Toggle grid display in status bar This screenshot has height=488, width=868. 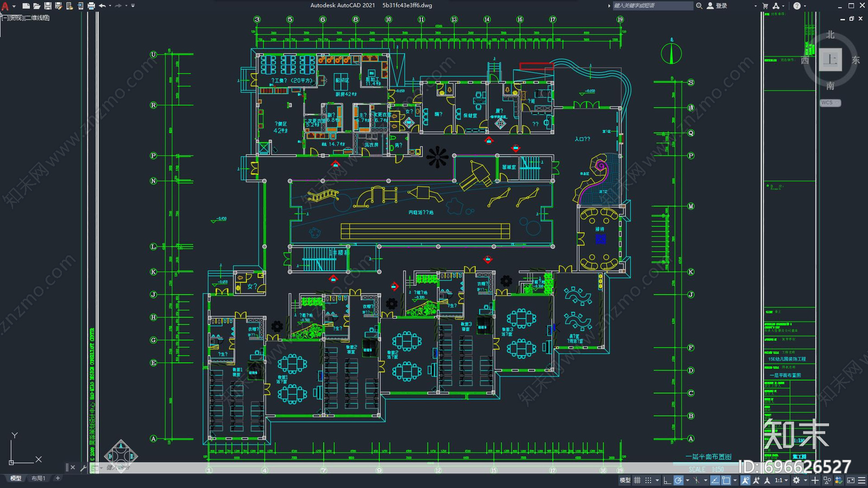pyautogui.click(x=637, y=480)
